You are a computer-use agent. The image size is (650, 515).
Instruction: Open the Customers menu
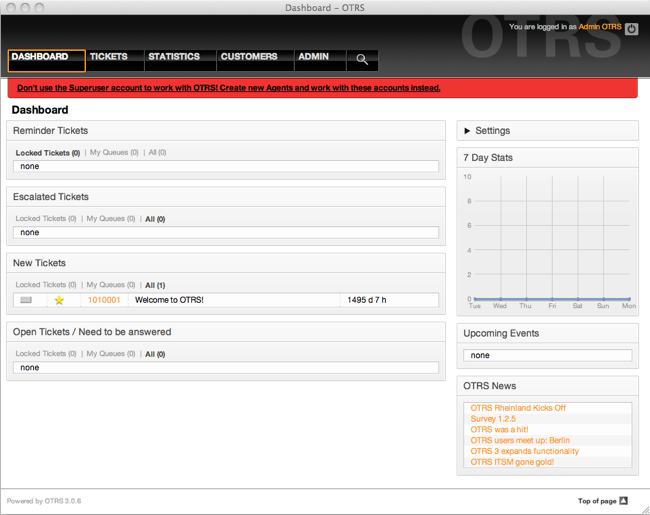pos(255,61)
